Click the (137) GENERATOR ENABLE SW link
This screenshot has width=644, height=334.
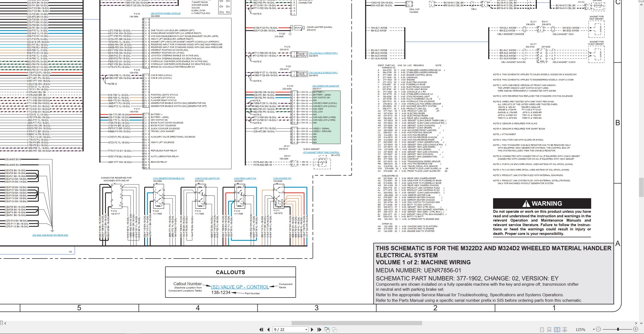[x=169, y=178]
